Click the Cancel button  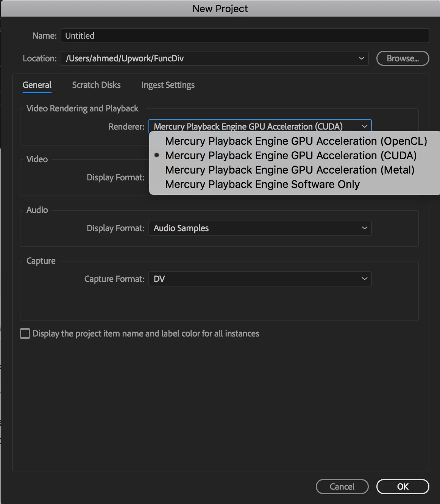342,487
